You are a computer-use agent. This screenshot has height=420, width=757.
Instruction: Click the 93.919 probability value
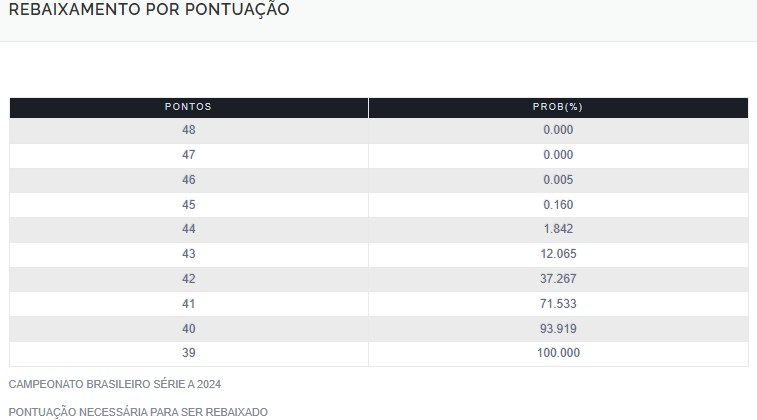558,329
